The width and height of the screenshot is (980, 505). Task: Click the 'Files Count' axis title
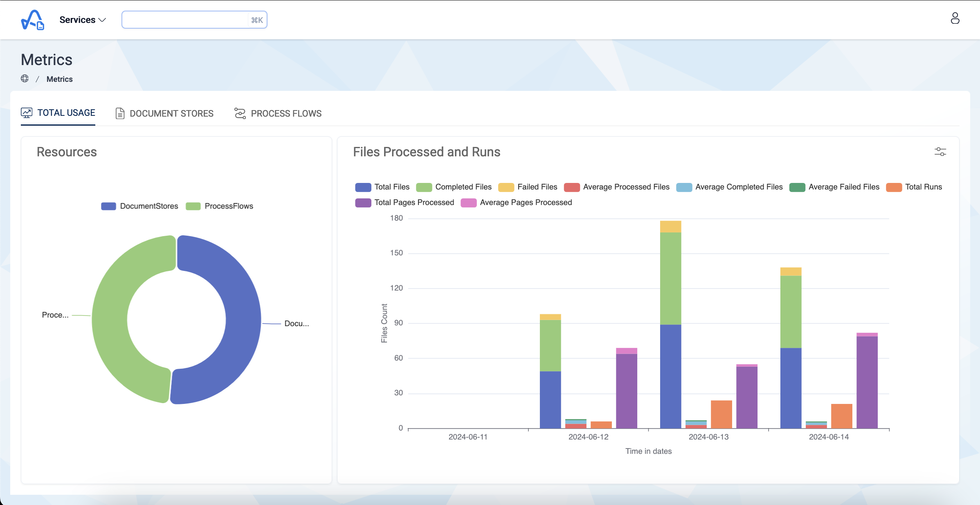pos(384,323)
